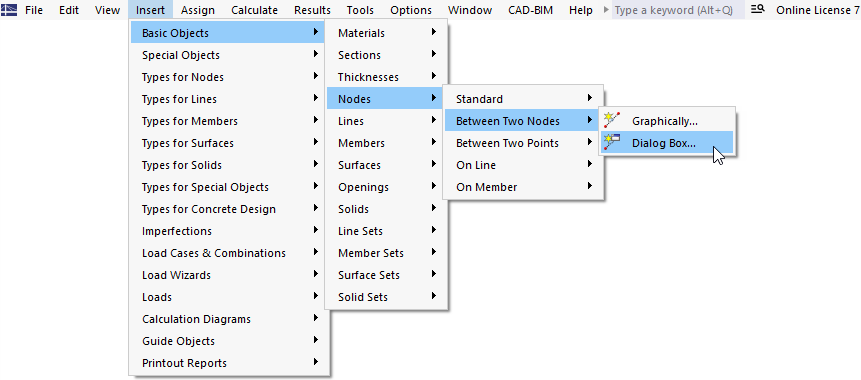This screenshot has height=380, width=861.
Task: Click the Insert menu
Action: pos(150,10)
